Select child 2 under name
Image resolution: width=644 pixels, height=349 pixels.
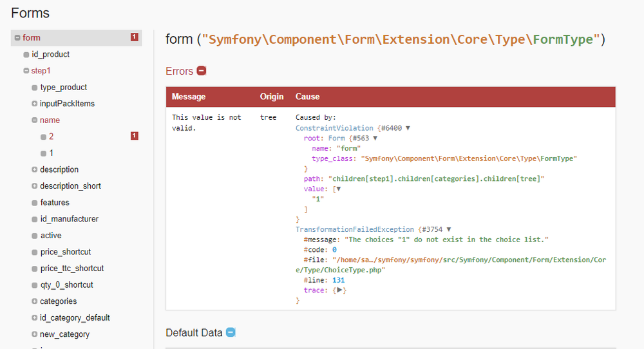click(51, 137)
